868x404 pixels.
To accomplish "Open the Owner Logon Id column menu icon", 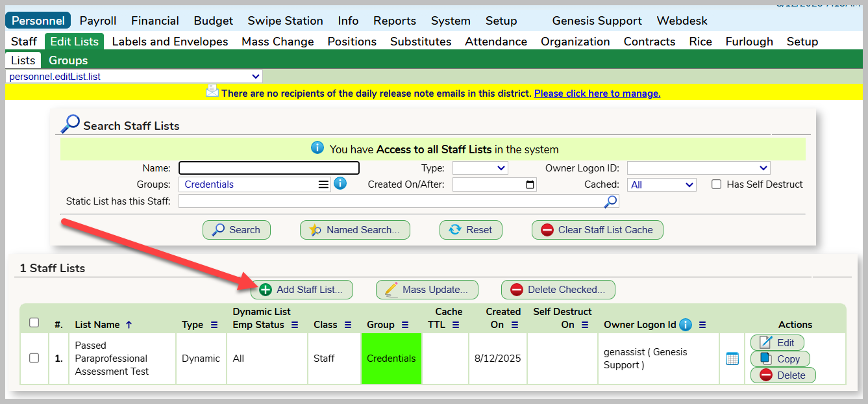I will click(x=702, y=325).
